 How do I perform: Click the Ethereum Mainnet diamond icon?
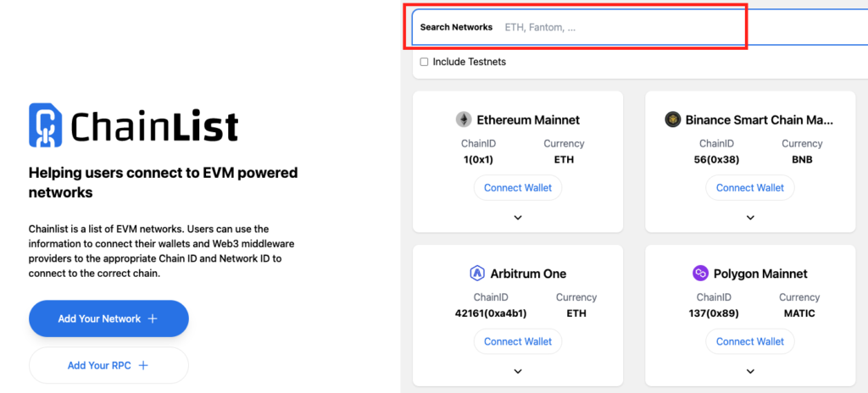[464, 119]
